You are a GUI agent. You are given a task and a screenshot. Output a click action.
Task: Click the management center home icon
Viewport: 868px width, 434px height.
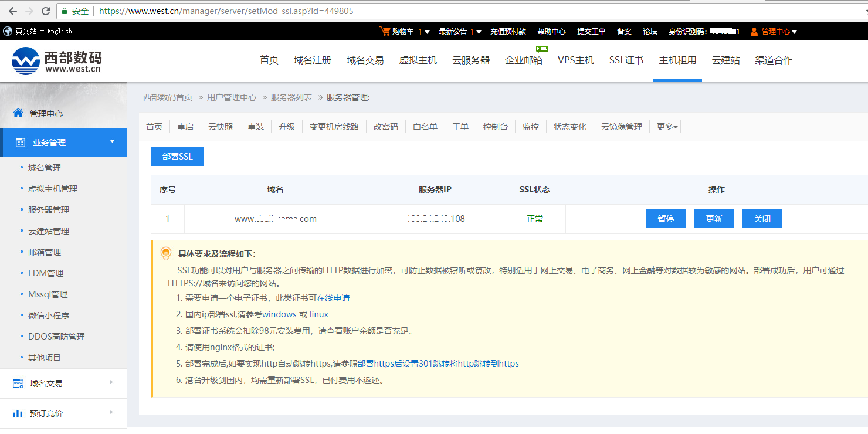[18, 113]
